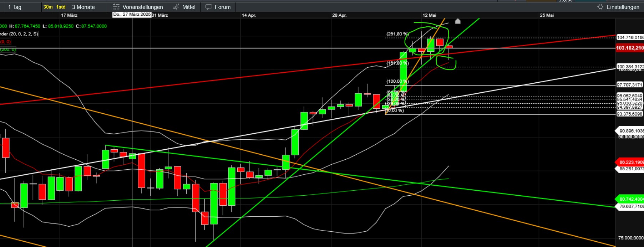Click the '25 Mai' date axis label
The height and width of the screenshot is (247, 644).
(547, 15)
